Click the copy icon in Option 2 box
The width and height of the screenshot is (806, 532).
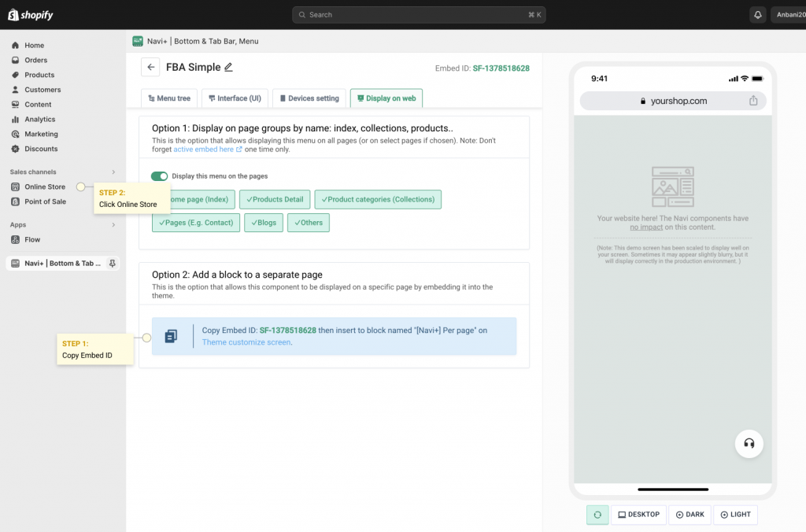click(171, 336)
